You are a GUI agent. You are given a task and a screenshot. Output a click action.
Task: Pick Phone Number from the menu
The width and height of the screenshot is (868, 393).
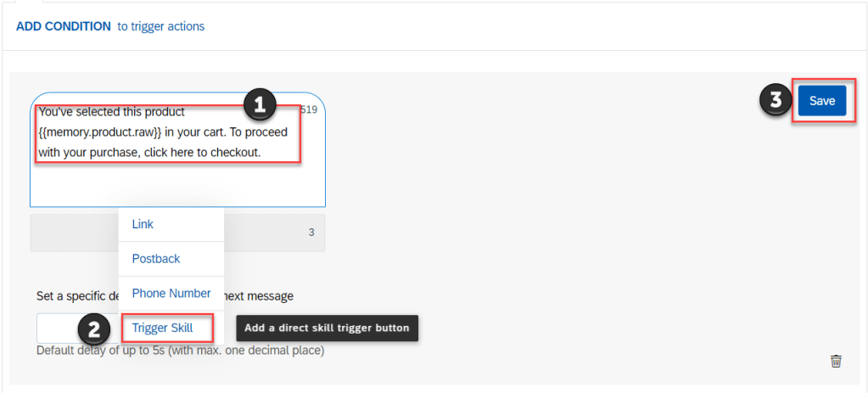coord(171,294)
